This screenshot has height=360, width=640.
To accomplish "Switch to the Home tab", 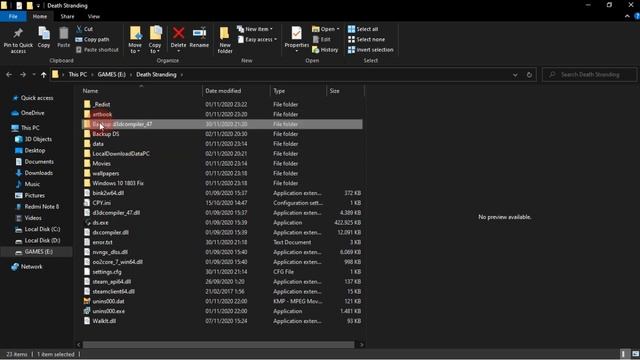I will click(40, 16).
